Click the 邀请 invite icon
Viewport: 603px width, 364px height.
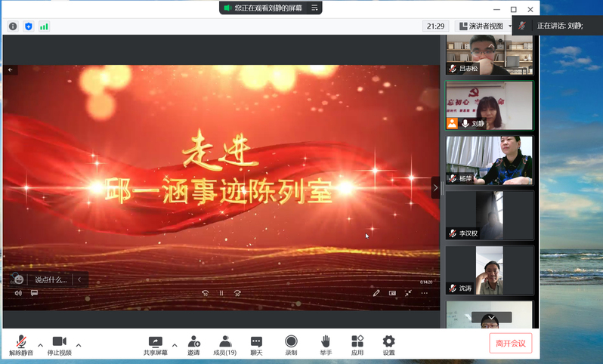(x=194, y=341)
